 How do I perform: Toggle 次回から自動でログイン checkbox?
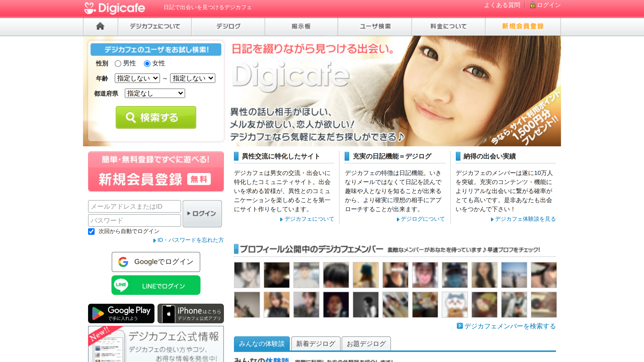[x=91, y=231]
